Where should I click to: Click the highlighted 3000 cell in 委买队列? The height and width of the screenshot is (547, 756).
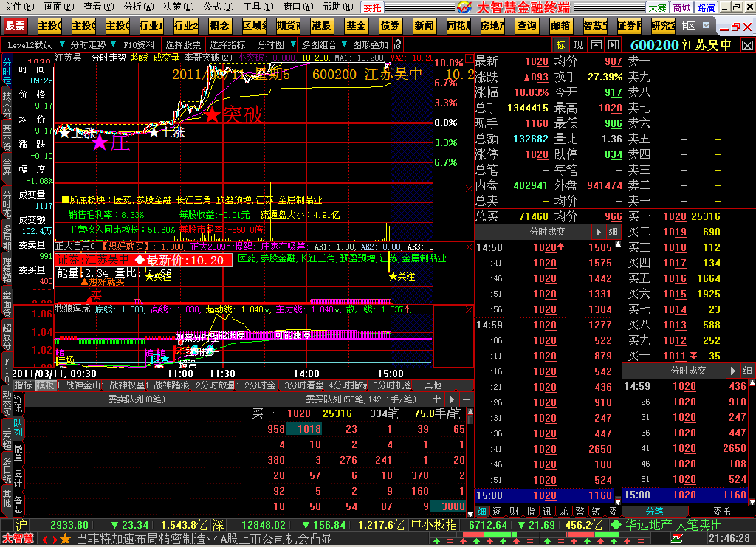tap(448, 506)
